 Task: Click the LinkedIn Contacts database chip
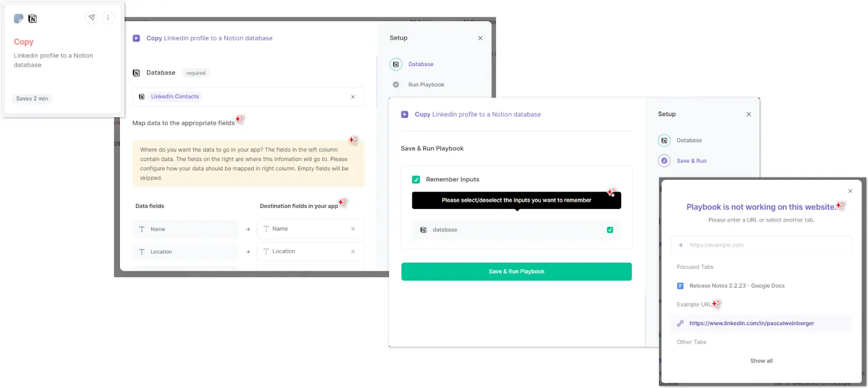point(175,97)
